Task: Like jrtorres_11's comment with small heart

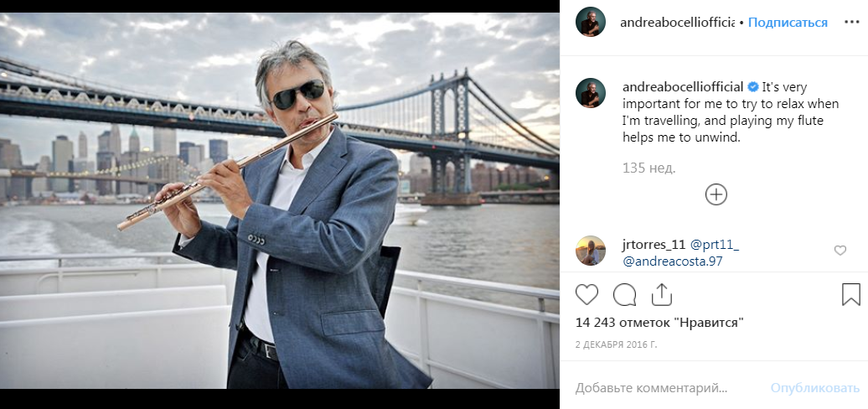Action: 840,251
